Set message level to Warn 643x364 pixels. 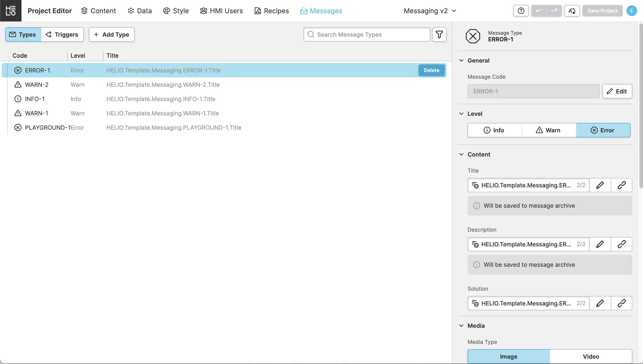(x=549, y=130)
